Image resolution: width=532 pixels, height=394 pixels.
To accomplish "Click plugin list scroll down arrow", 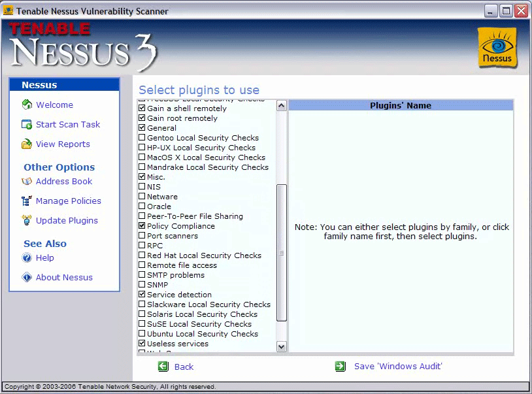I will point(282,346).
